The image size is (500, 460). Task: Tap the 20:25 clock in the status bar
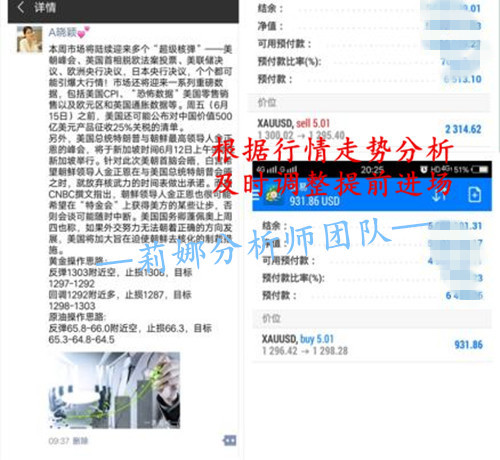point(372,170)
